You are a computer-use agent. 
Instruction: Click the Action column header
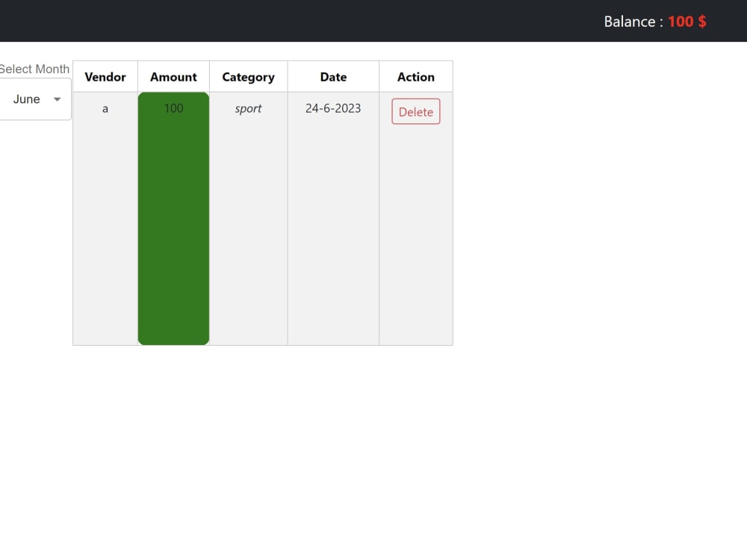pos(415,76)
